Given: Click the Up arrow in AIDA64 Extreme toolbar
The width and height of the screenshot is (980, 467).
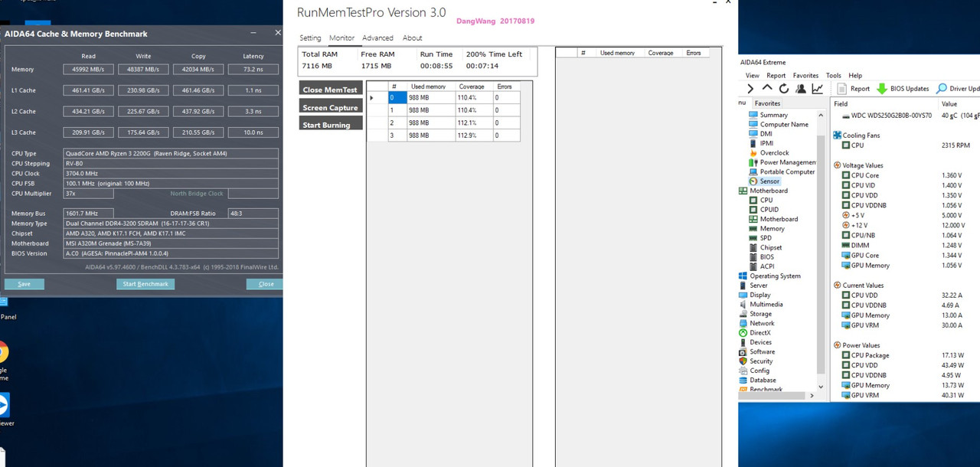Looking at the screenshot, I should pos(768,89).
